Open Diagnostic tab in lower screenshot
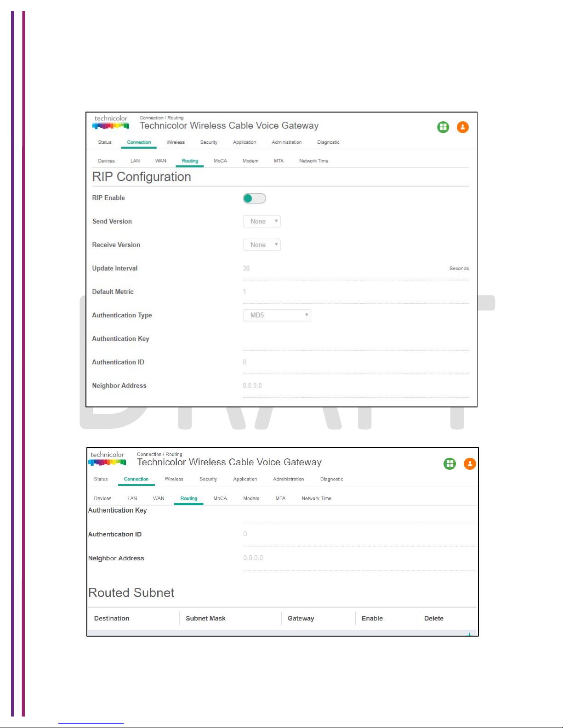 [x=331, y=479]
